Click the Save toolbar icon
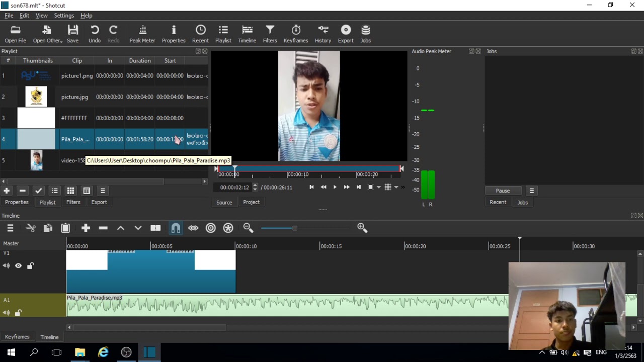The width and height of the screenshot is (644, 362). [72, 34]
